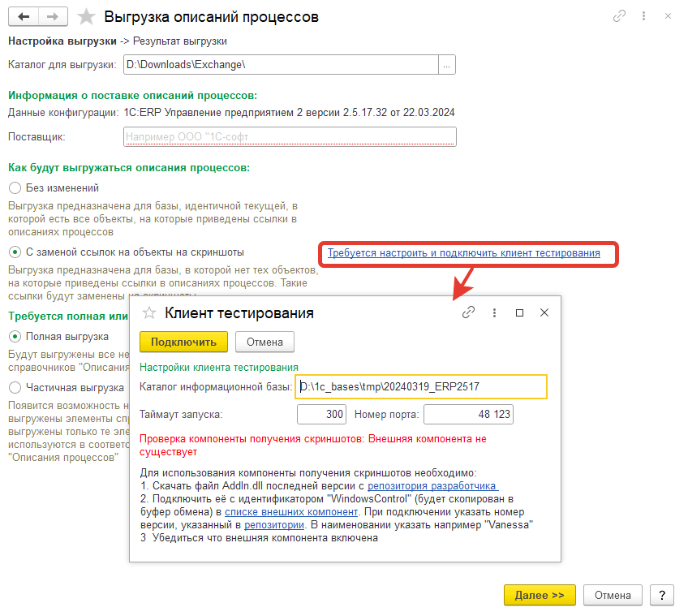Close the process descriptions export form

coord(668,16)
